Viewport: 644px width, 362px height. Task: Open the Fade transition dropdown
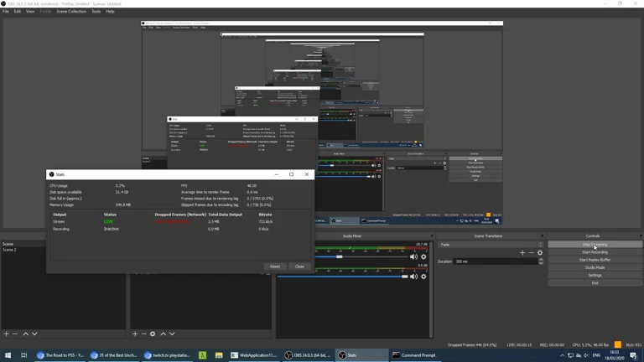tap(491, 245)
